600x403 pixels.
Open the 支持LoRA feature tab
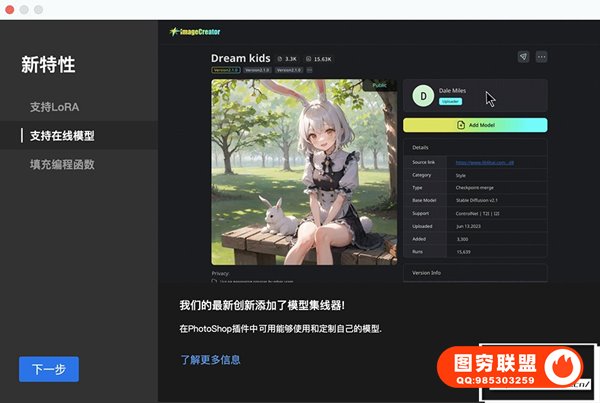click(x=55, y=106)
